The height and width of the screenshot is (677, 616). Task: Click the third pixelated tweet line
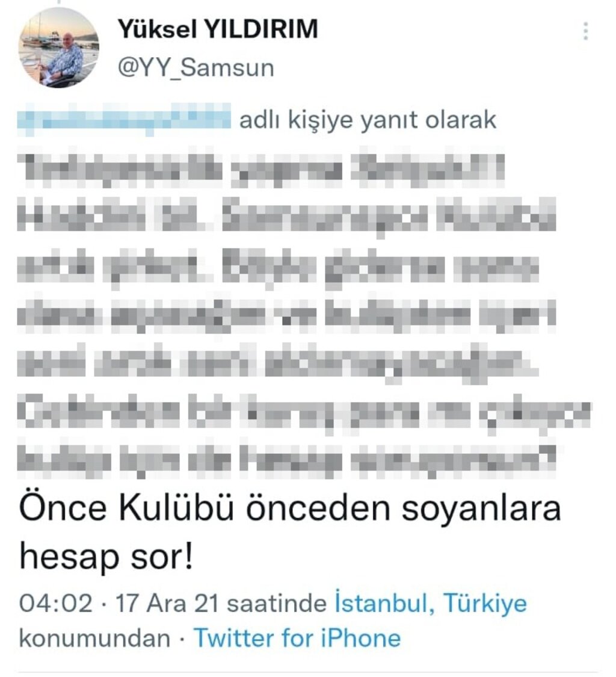tap(279, 267)
